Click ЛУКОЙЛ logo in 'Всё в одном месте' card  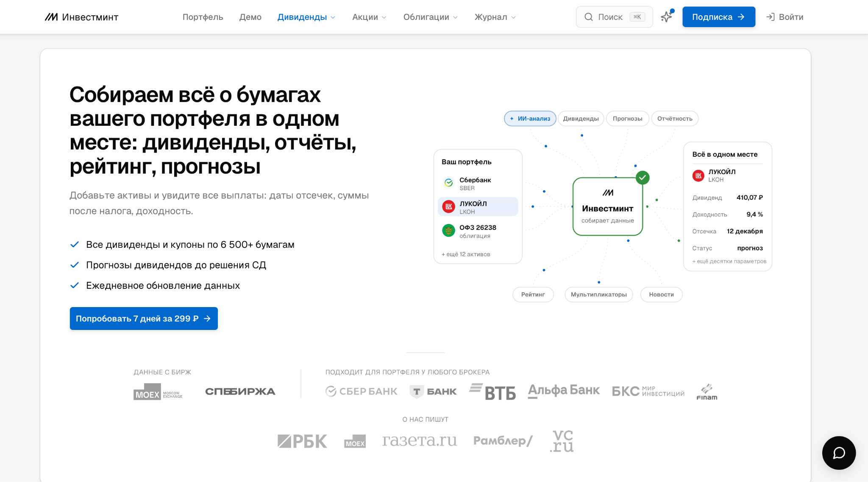(698, 175)
